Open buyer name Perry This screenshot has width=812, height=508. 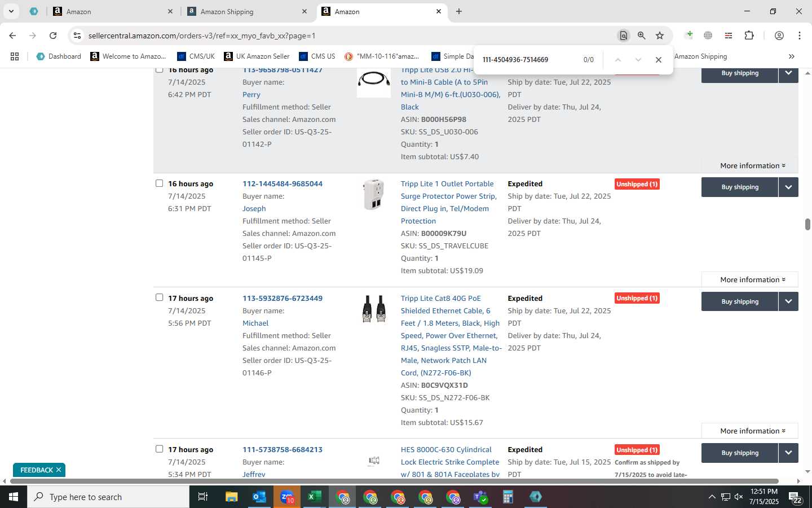click(x=251, y=95)
